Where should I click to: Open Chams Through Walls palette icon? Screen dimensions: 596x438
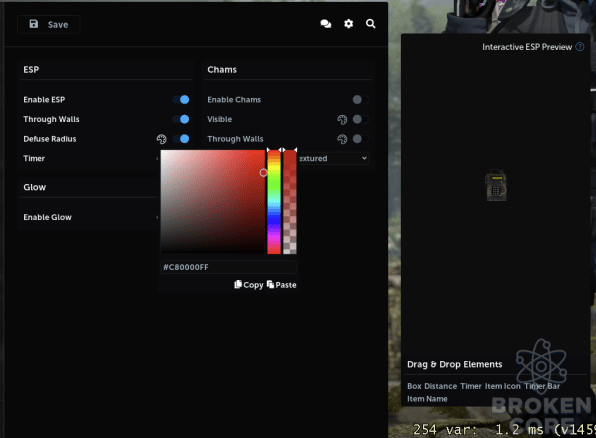342,139
